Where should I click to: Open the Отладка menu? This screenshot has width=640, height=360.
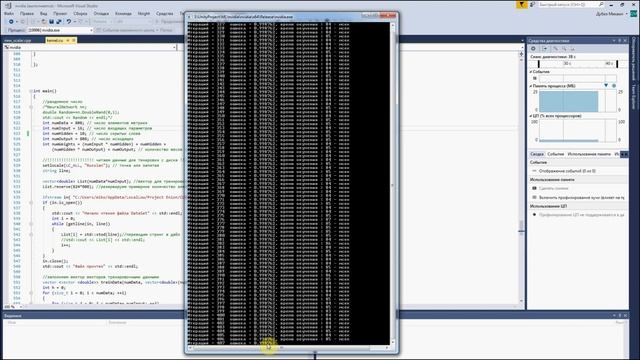pos(101,13)
